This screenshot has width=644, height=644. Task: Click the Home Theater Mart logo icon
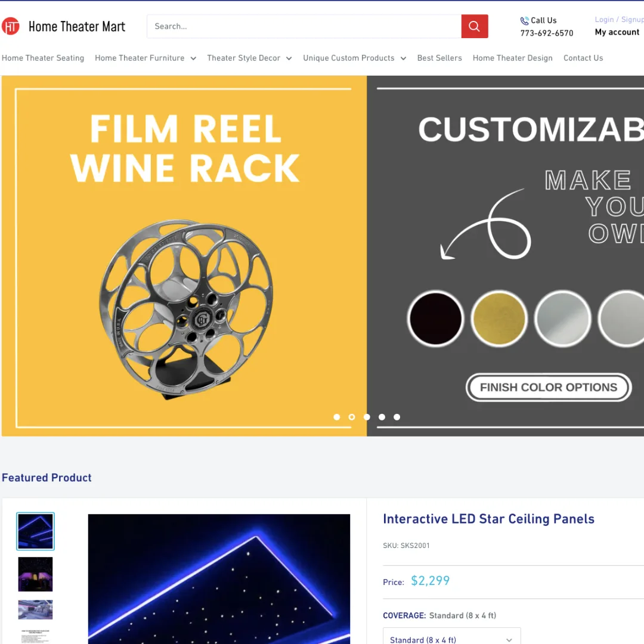(11, 26)
